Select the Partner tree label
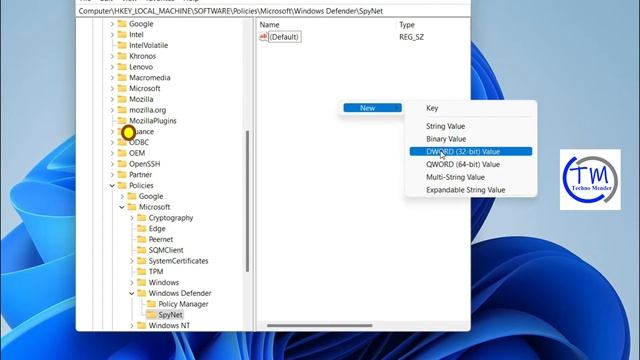This screenshot has height=360, width=640. tap(140, 175)
